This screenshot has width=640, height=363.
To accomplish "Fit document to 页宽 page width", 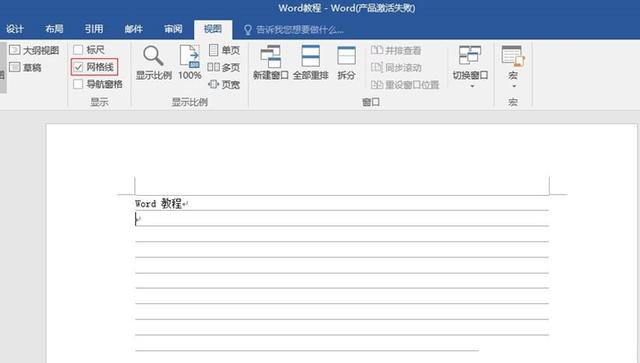I will point(224,85).
